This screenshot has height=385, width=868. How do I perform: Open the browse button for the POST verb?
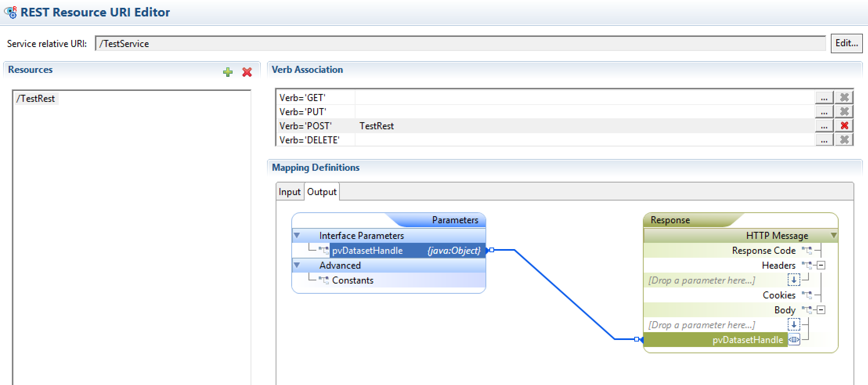point(824,126)
